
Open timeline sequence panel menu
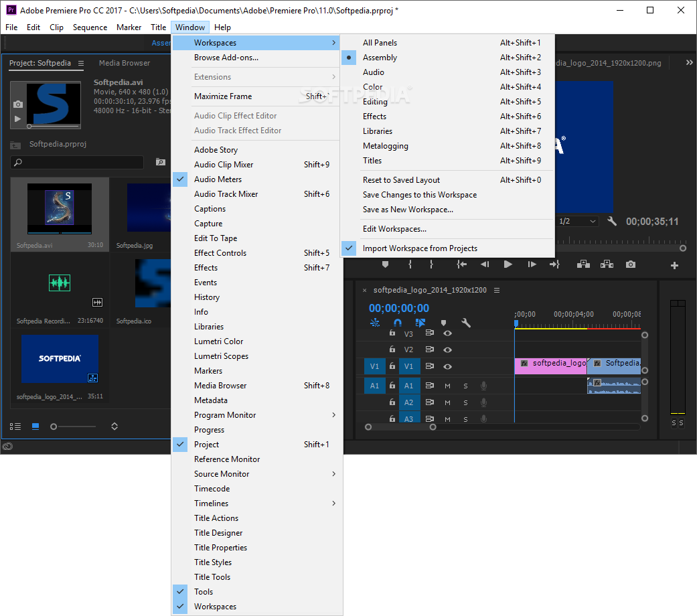[x=497, y=290]
